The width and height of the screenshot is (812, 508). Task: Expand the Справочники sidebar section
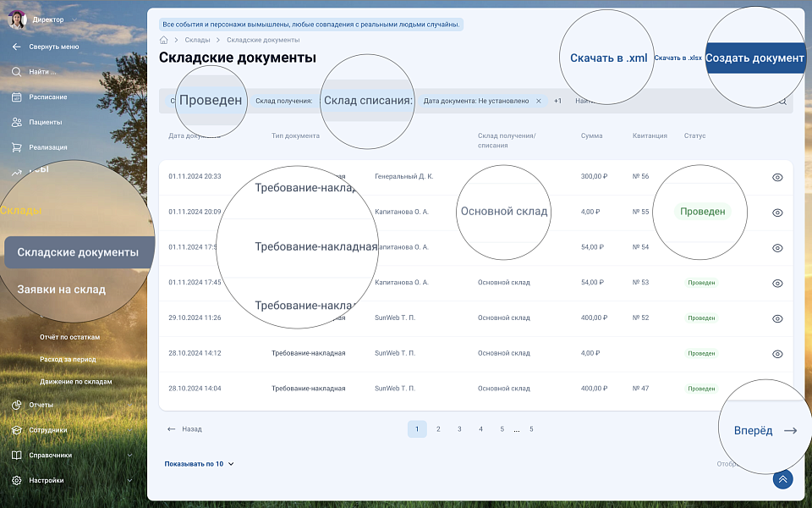(129, 456)
